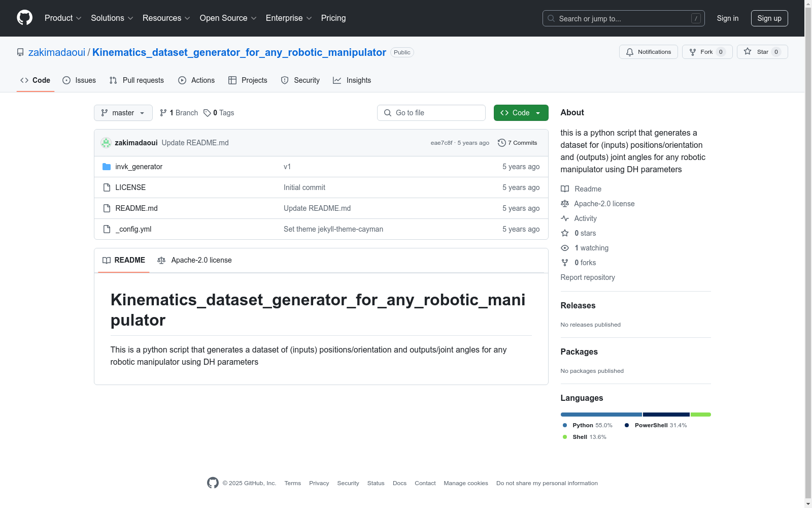Click the Search or jump to field
The width and height of the screenshot is (812, 508).
click(x=624, y=18)
